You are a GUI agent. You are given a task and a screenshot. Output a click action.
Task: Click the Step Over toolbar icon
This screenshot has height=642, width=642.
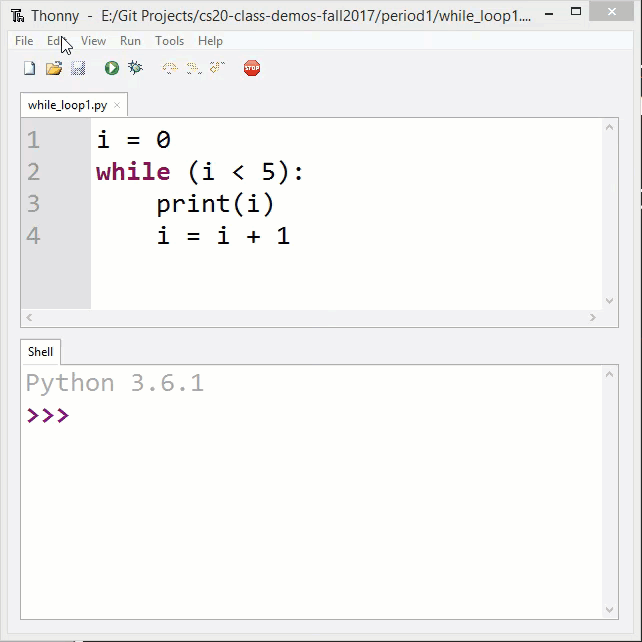point(169,68)
